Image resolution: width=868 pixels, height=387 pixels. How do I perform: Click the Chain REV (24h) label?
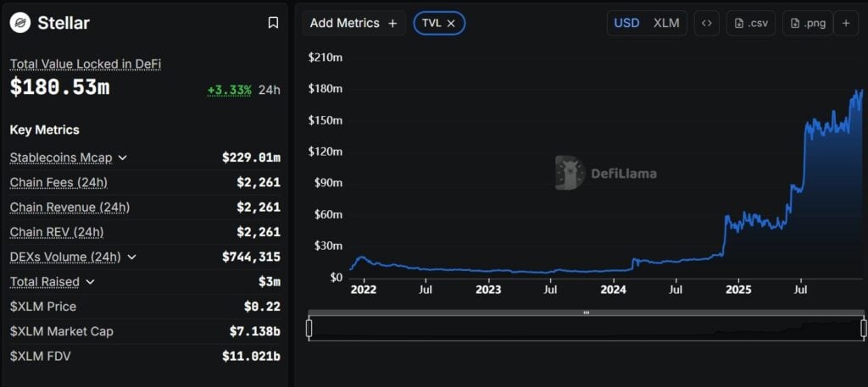pyautogui.click(x=57, y=232)
